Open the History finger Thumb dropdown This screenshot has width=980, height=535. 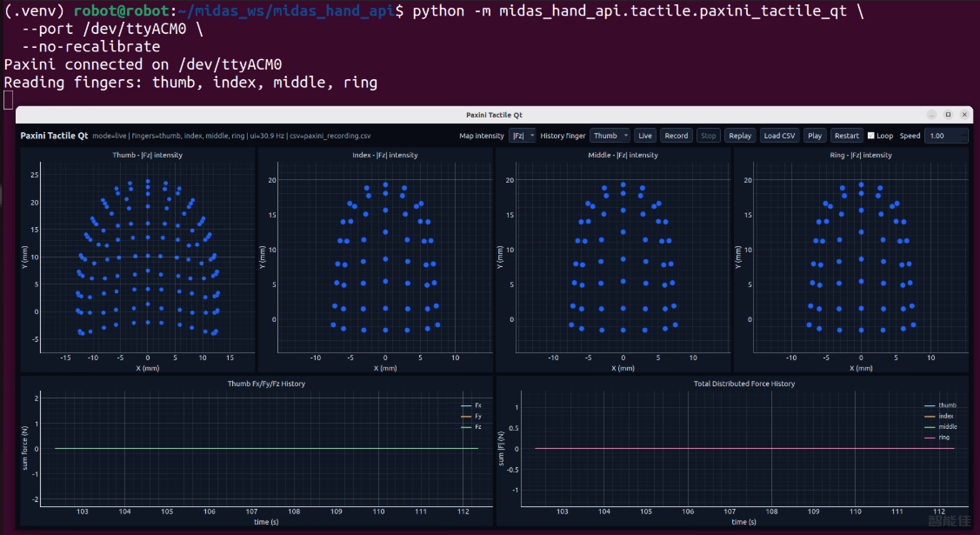(x=610, y=136)
